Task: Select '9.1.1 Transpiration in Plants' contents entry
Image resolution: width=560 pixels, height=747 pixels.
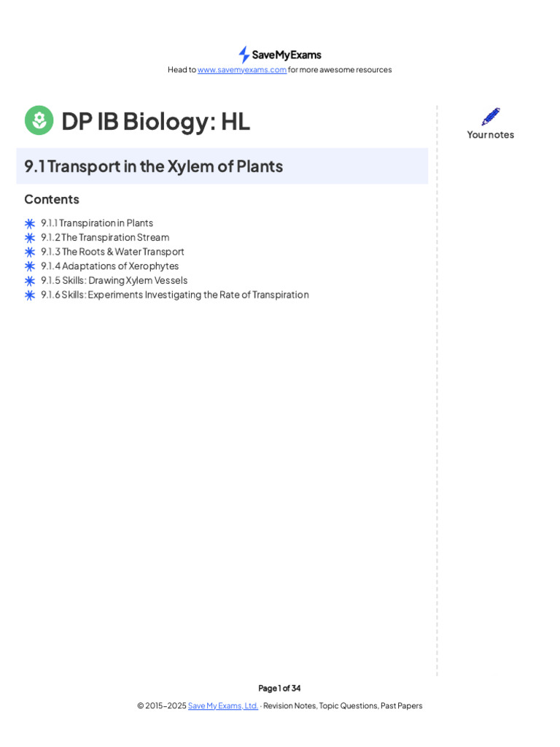Action: (x=97, y=223)
